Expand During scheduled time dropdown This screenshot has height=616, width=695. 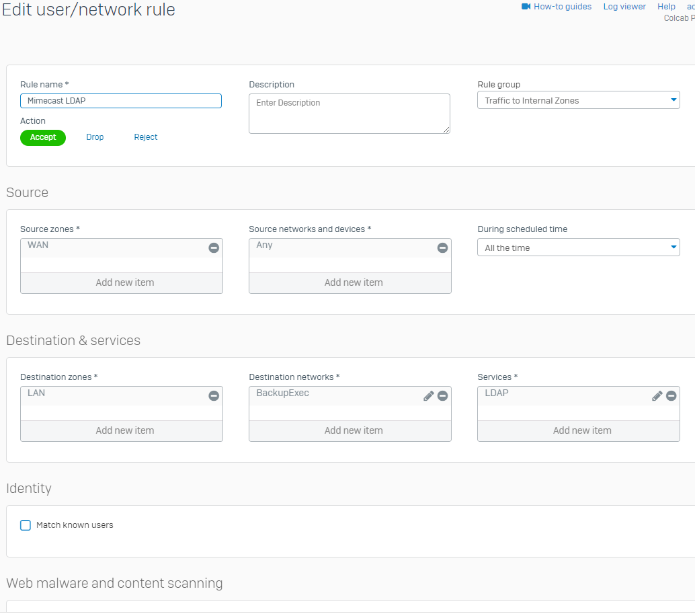(x=578, y=247)
